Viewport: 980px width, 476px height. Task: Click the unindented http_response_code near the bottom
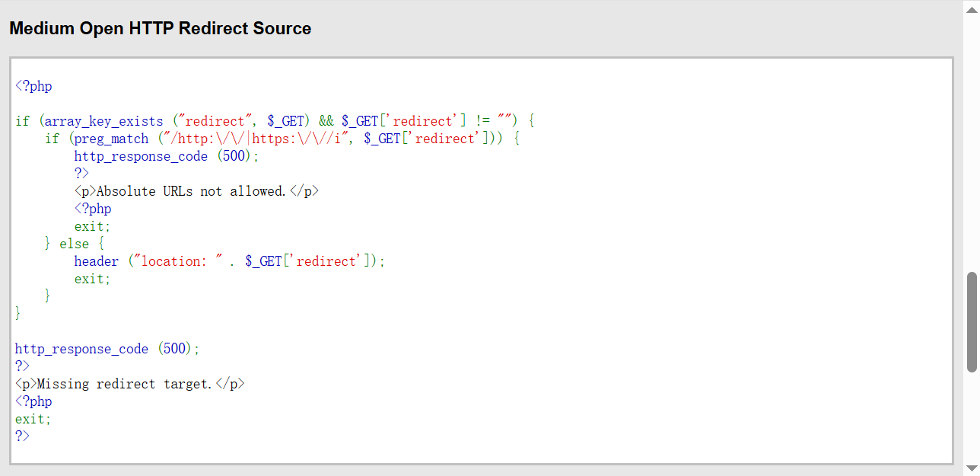81,349
